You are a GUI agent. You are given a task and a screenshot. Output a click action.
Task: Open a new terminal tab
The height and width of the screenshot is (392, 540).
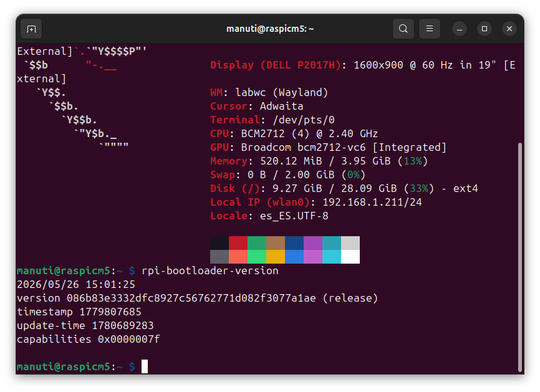[31, 29]
